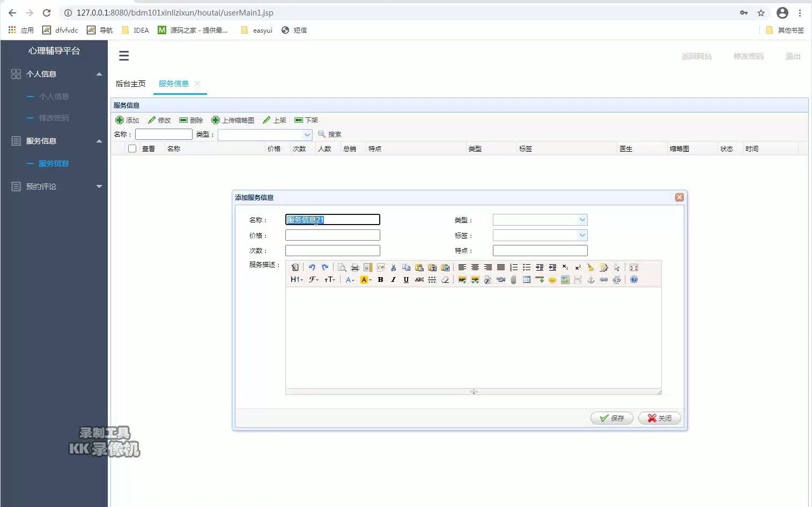The image size is (812, 507).
Task: Open 个人信息 submenu item in the sidebar
Action: pyautogui.click(x=54, y=96)
